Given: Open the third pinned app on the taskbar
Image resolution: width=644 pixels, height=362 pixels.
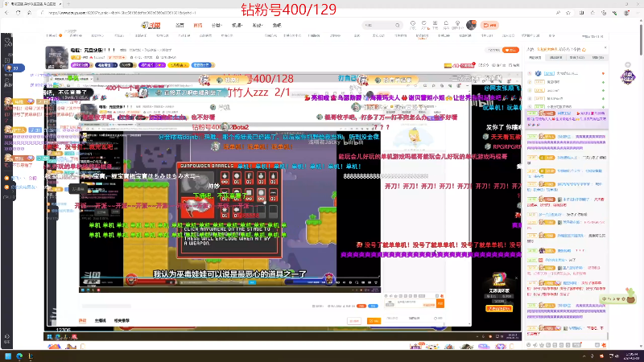Looking at the screenshot, I should (31, 356).
